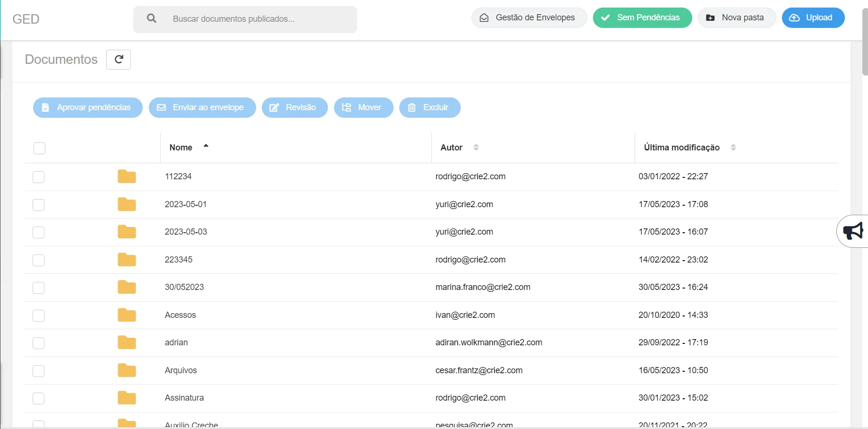This screenshot has width=868, height=429.
Task: Open folder named adrian
Action: pos(176,342)
